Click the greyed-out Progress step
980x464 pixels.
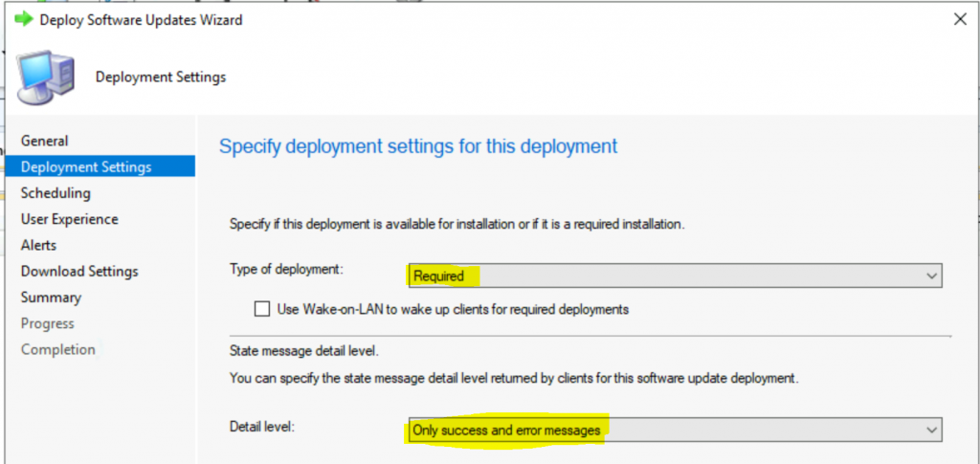(x=48, y=323)
